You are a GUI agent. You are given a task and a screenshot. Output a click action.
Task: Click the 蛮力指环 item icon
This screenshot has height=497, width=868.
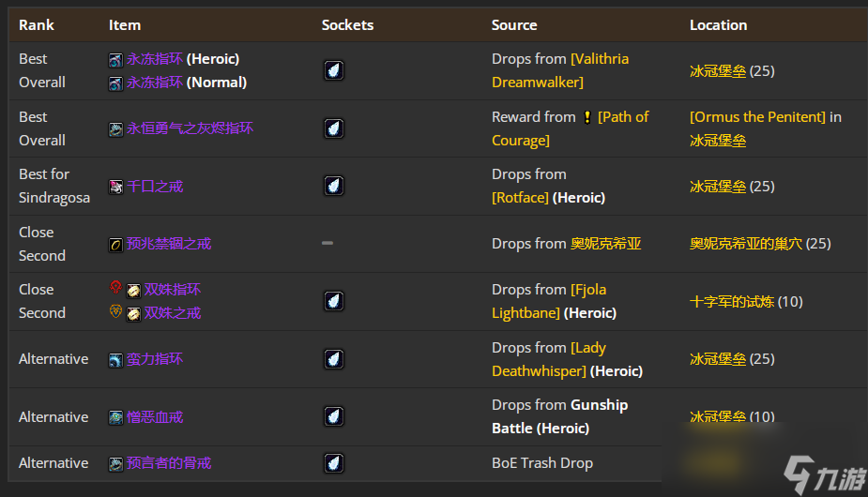click(x=115, y=360)
